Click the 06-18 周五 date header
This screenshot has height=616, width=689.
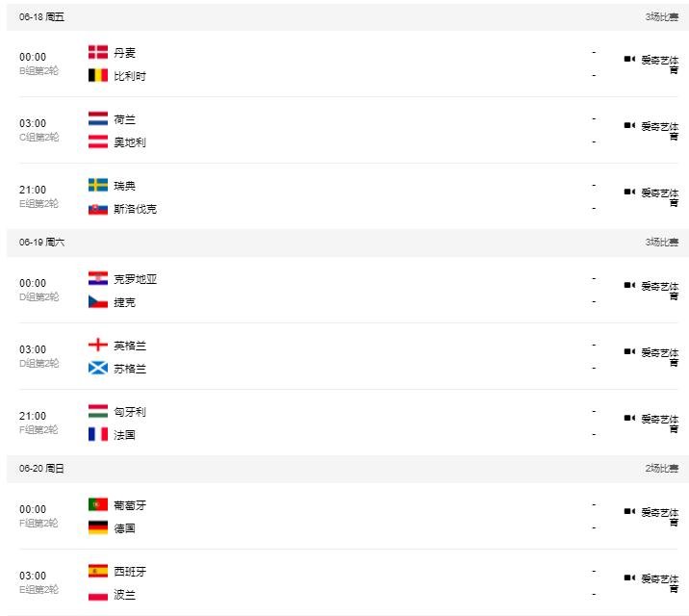pos(42,17)
